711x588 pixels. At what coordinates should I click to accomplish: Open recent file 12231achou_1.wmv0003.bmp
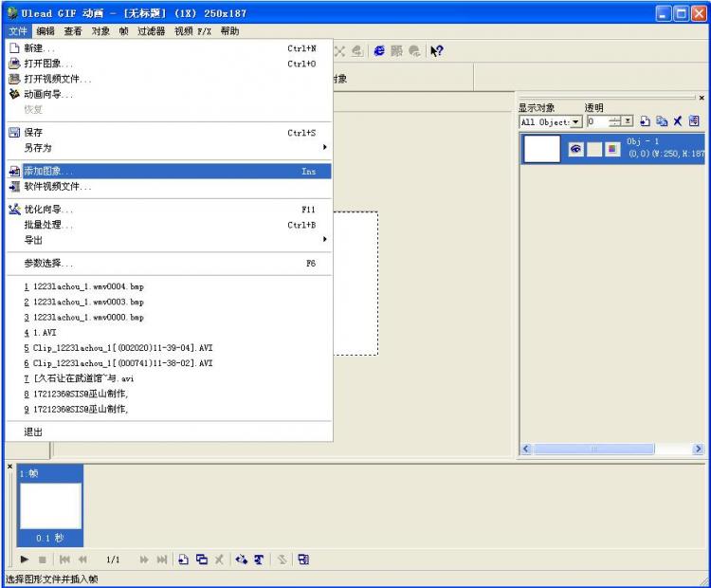click(169, 303)
